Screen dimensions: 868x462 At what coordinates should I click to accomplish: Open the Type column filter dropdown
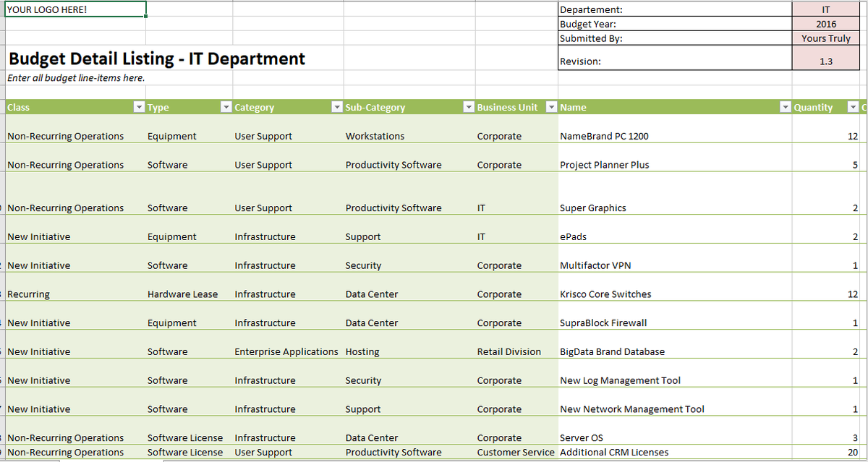tap(226, 107)
